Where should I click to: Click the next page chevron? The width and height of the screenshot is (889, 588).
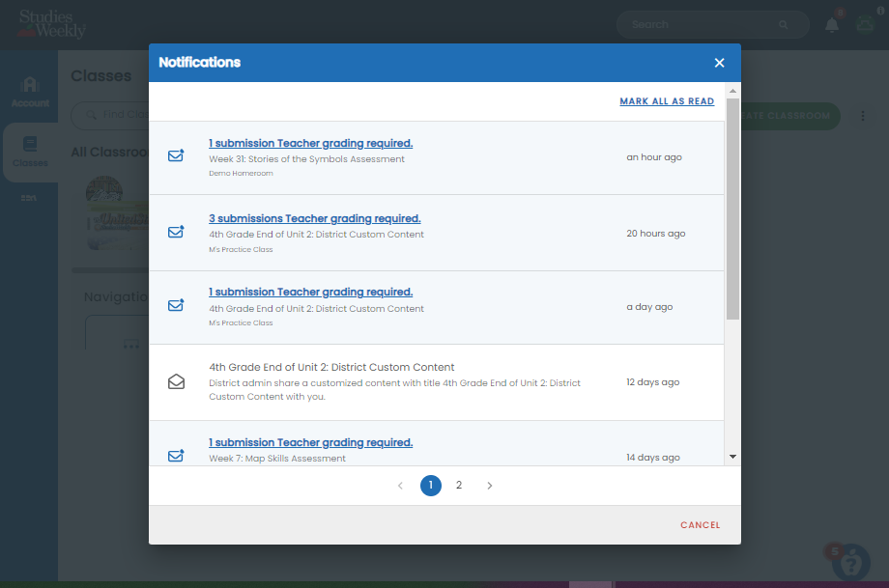pyautogui.click(x=489, y=486)
